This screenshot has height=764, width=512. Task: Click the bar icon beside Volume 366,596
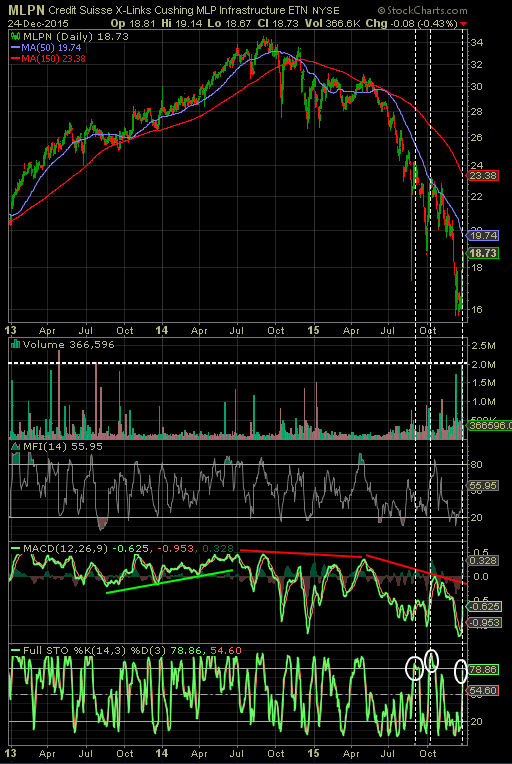[15, 344]
